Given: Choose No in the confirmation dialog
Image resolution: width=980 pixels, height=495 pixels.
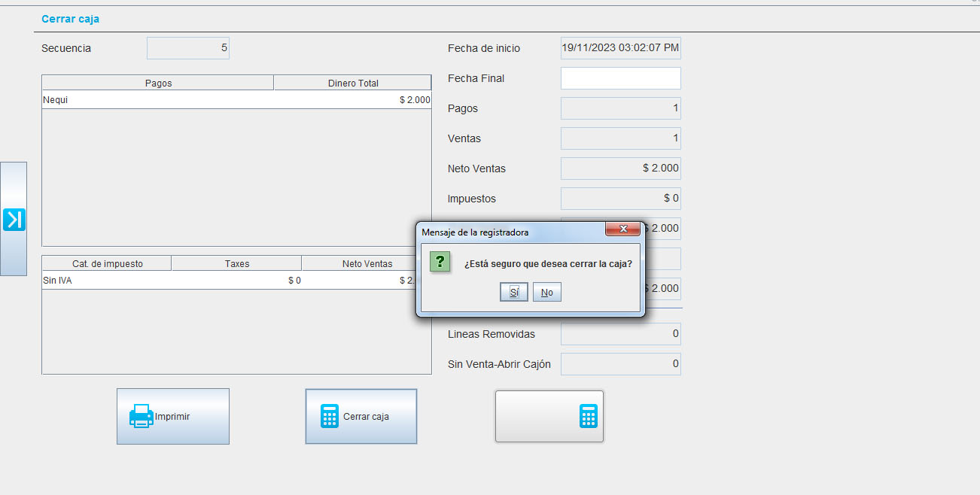Looking at the screenshot, I should pos(547,292).
